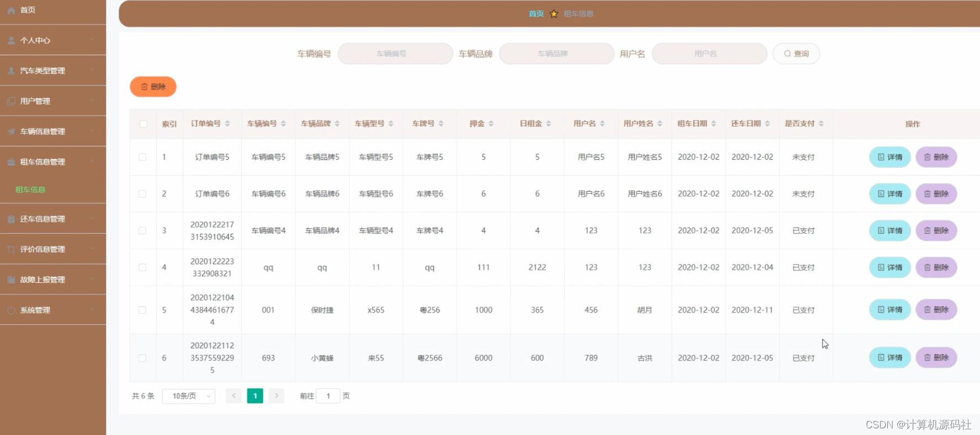Click the 查询 search button

pyautogui.click(x=796, y=54)
